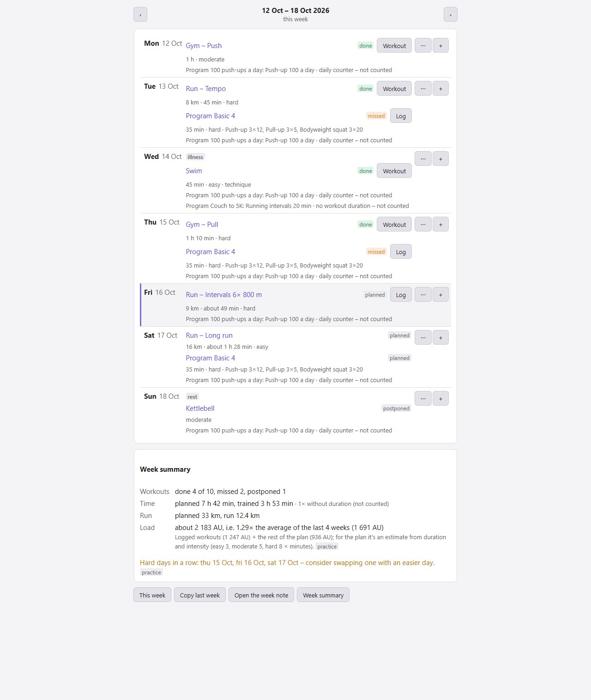Open Workout for Gym – Push
591x700 pixels.
[x=394, y=45]
